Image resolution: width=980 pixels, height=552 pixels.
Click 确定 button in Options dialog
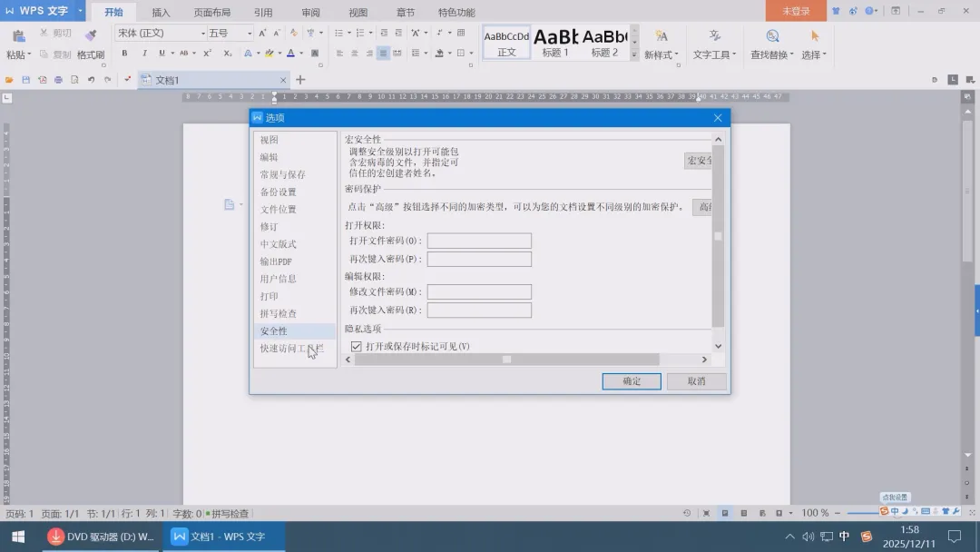point(632,381)
